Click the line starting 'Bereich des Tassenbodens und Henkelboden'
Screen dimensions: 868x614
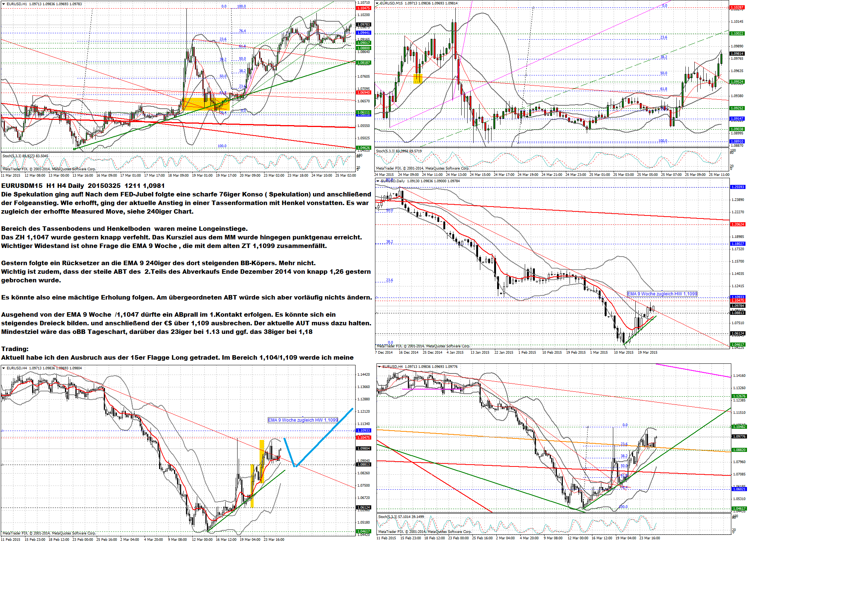coord(124,229)
